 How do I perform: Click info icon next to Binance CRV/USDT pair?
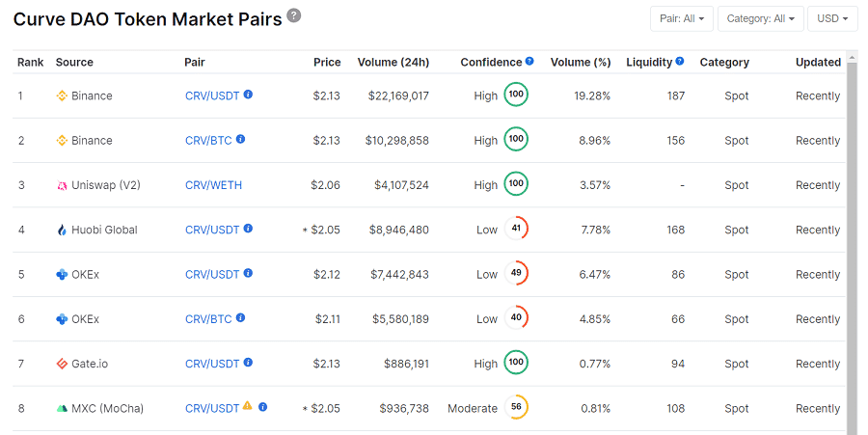coord(248,95)
